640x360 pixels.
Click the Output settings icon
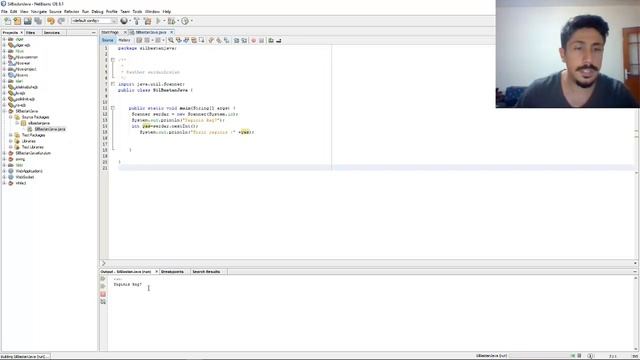tap(103, 302)
